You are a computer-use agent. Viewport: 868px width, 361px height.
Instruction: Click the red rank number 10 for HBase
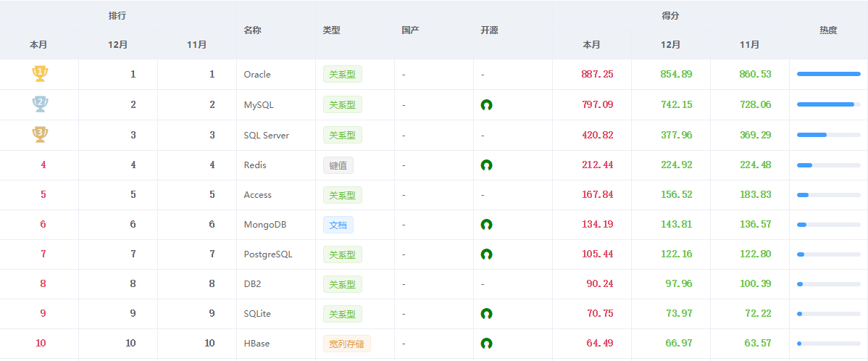pos(41,344)
